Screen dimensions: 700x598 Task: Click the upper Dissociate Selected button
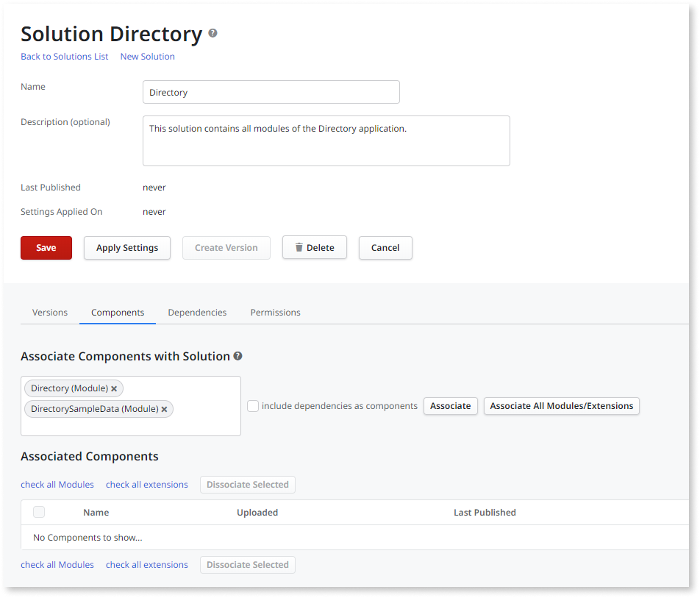247,485
